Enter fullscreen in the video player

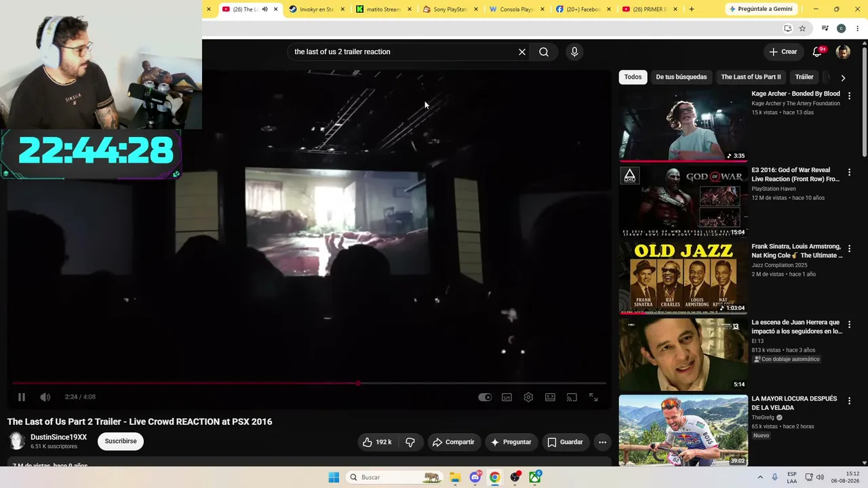click(593, 397)
